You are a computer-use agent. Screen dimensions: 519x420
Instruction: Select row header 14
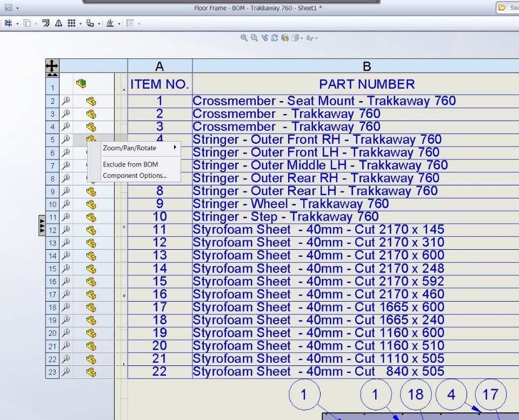pos(52,256)
